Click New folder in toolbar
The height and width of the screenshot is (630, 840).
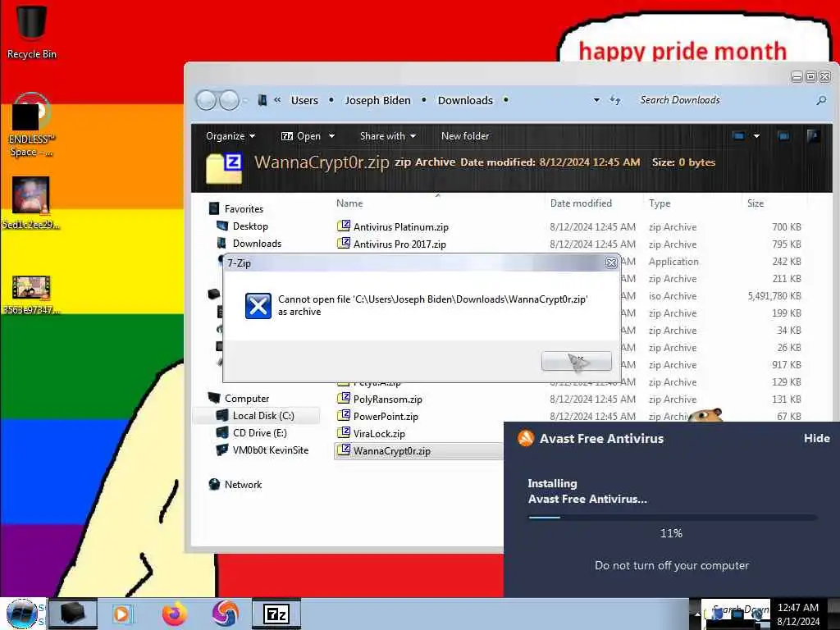pos(465,136)
